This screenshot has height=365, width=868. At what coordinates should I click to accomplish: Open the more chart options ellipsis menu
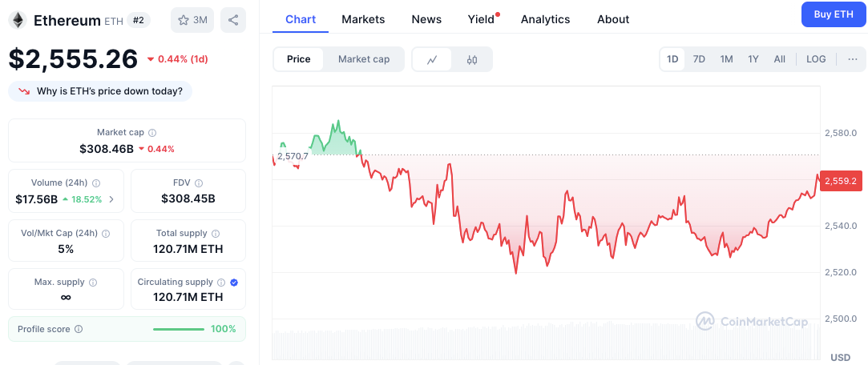coord(853,59)
